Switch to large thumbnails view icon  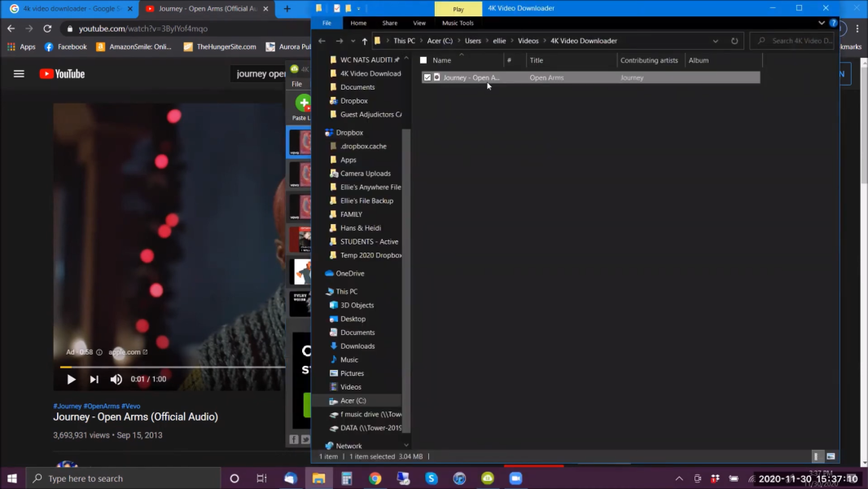tap(831, 456)
